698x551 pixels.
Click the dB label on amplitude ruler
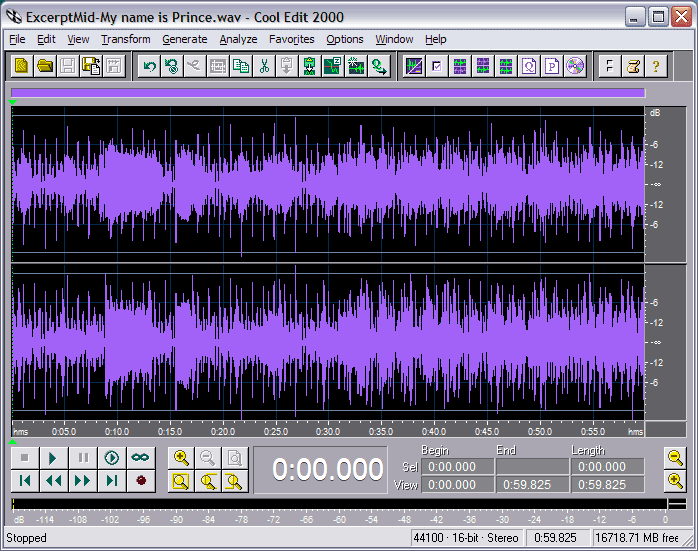[655, 113]
